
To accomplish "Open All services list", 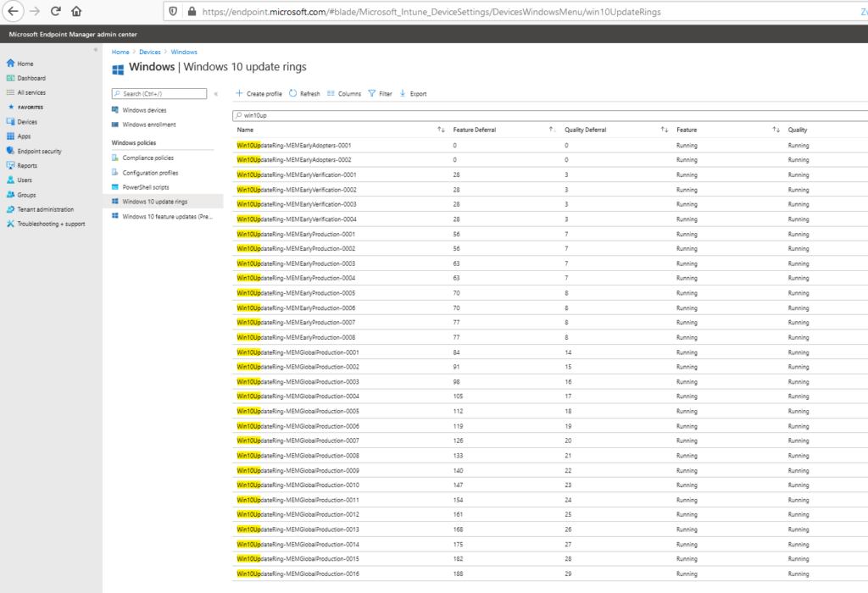I will pyautogui.click(x=31, y=92).
